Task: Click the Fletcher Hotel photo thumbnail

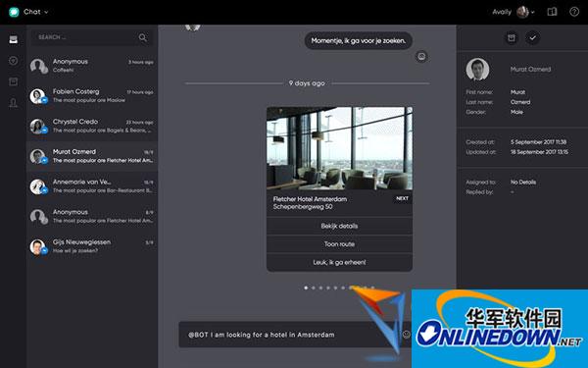Action: pos(339,148)
